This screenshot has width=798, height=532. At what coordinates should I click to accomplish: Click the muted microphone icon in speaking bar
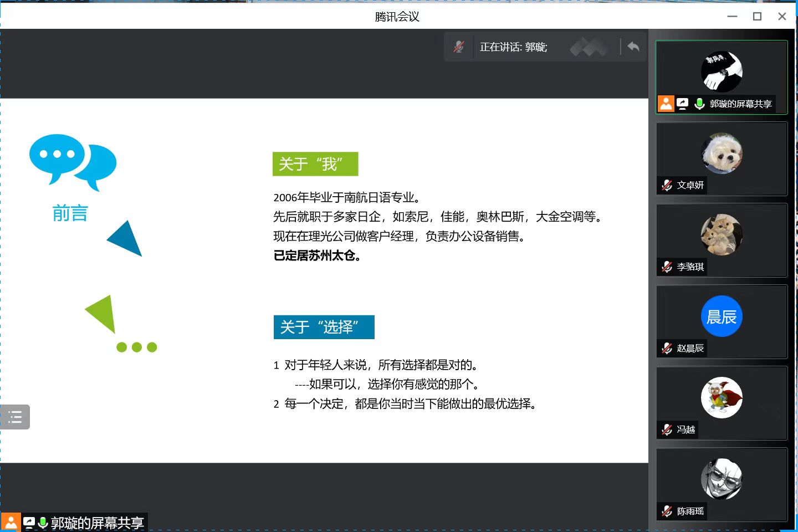point(459,47)
